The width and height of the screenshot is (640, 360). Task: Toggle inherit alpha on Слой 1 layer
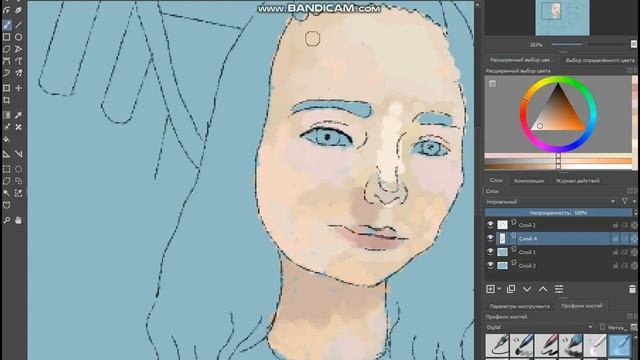(624, 252)
